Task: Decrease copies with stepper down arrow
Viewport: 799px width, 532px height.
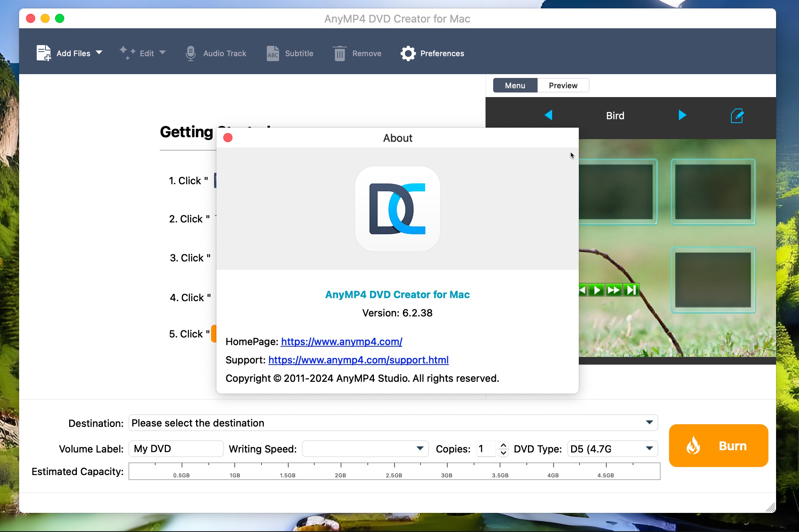Action: pyautogui.click(x=503, y=453)
